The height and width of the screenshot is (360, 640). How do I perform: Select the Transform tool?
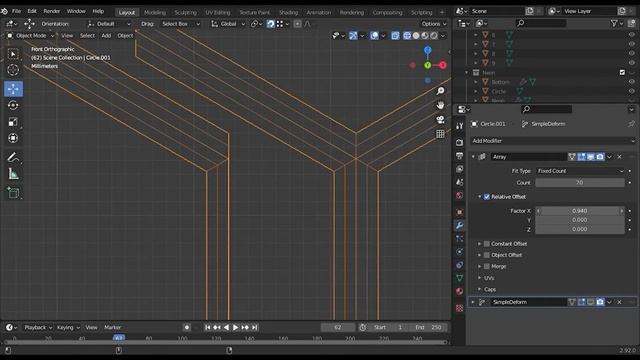(13, 138)
